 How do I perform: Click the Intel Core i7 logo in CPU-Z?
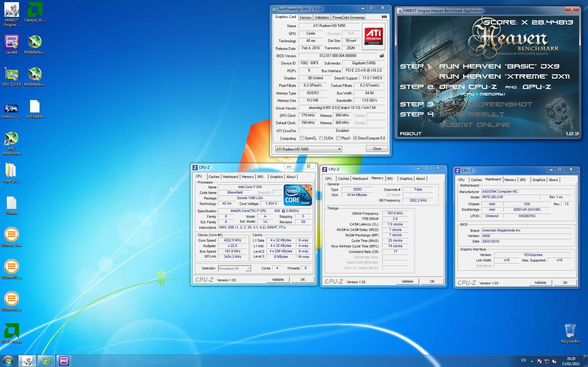coord(298,195)
